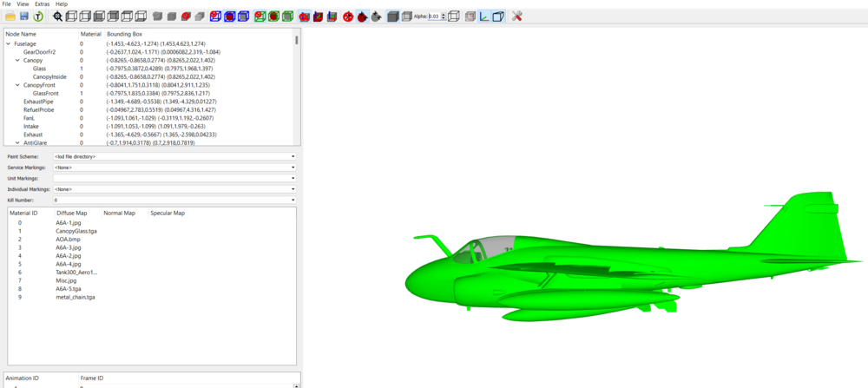Click inside the Alpha value input field

[x=434, y=16]
